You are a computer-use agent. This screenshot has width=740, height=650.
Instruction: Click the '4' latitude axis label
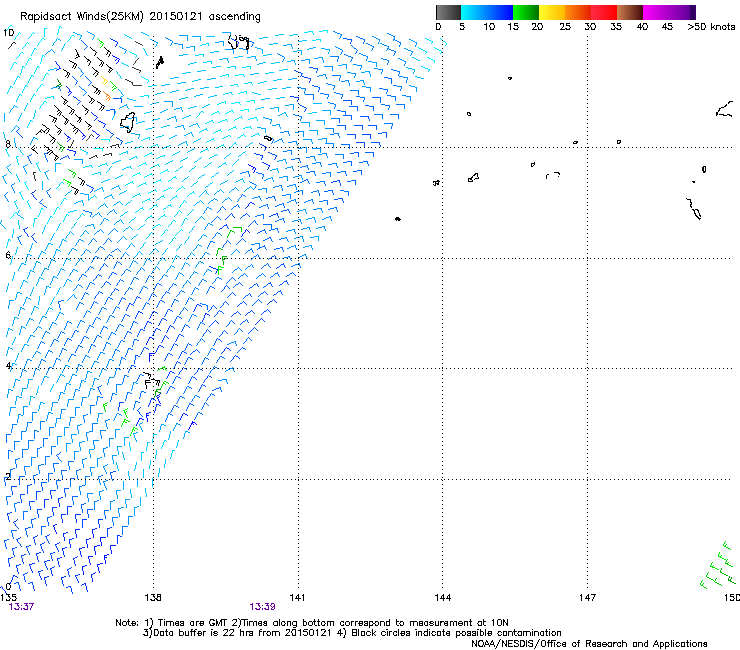(8, 365)
